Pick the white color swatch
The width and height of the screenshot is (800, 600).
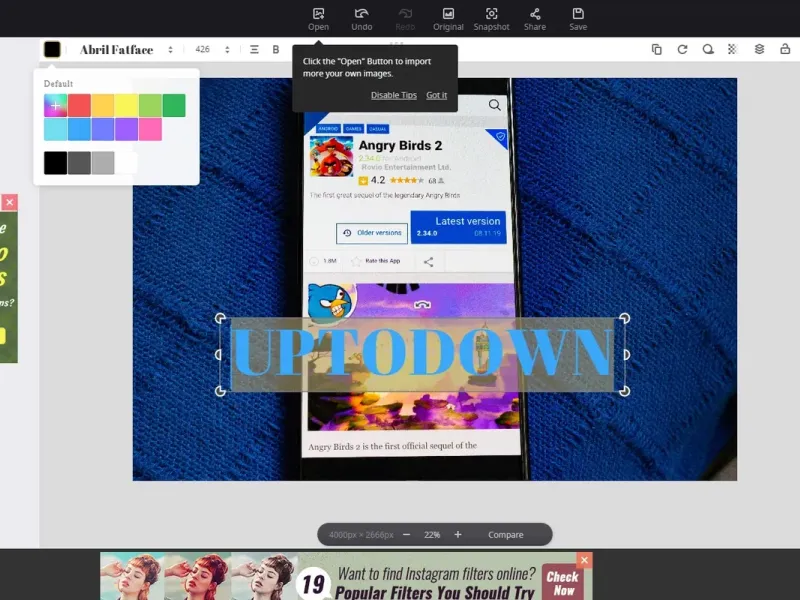126,163
